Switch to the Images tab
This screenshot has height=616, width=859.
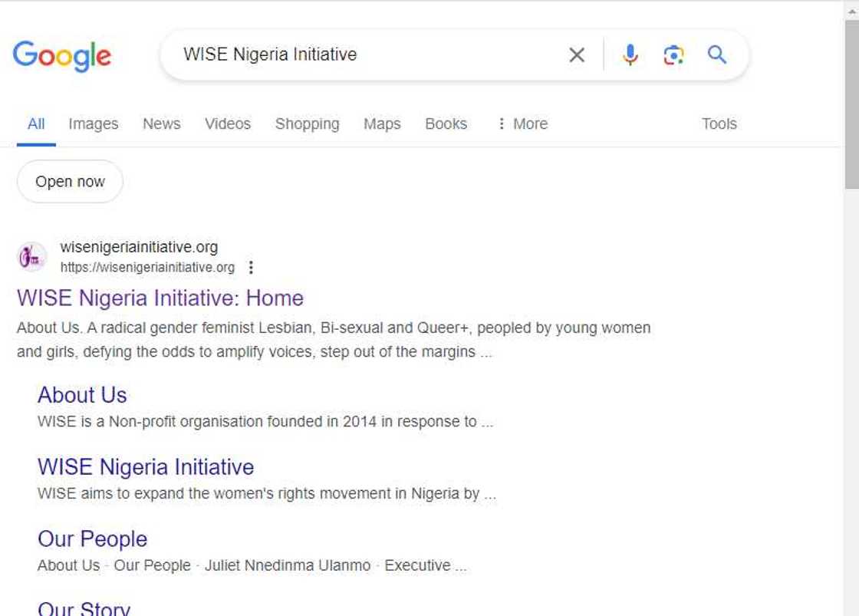point(94,124)
